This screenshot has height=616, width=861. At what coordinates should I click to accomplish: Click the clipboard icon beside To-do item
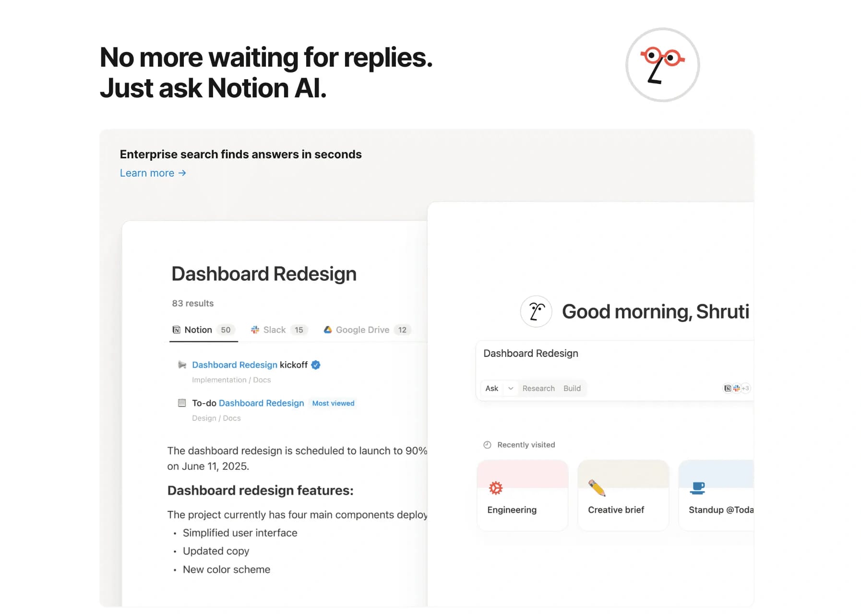point(181,403)
